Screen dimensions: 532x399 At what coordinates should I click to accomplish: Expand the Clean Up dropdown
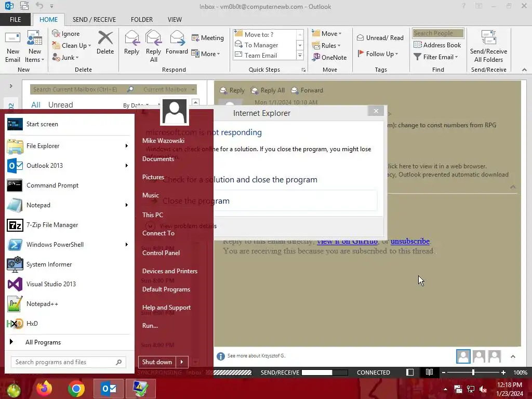[x=89, y=46]
